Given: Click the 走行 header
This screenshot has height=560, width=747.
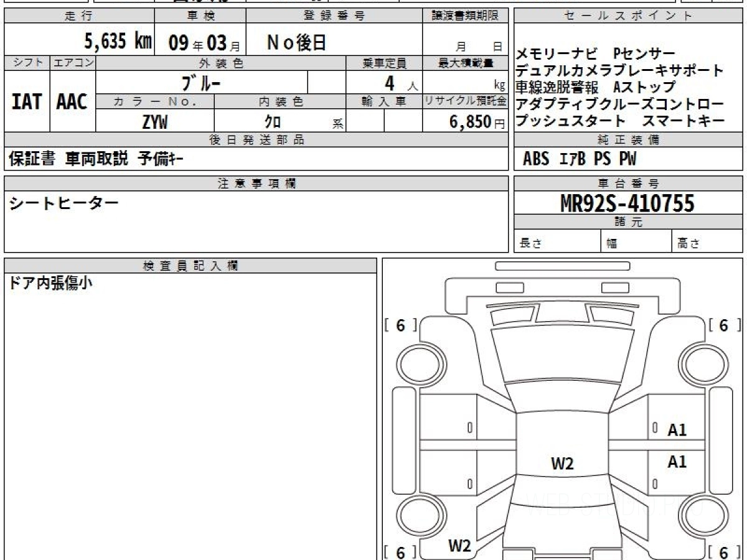Looking at the screenshot, I should coord(78,16).
